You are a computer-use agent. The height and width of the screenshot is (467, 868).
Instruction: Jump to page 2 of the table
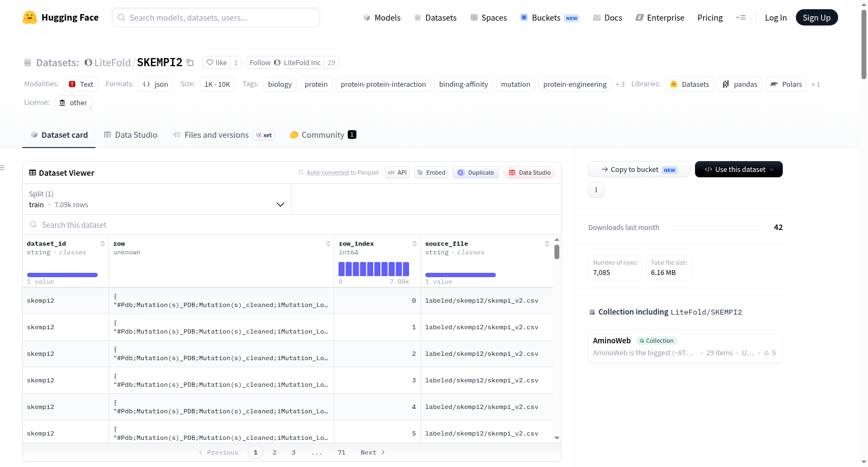(x=275, y=452)
